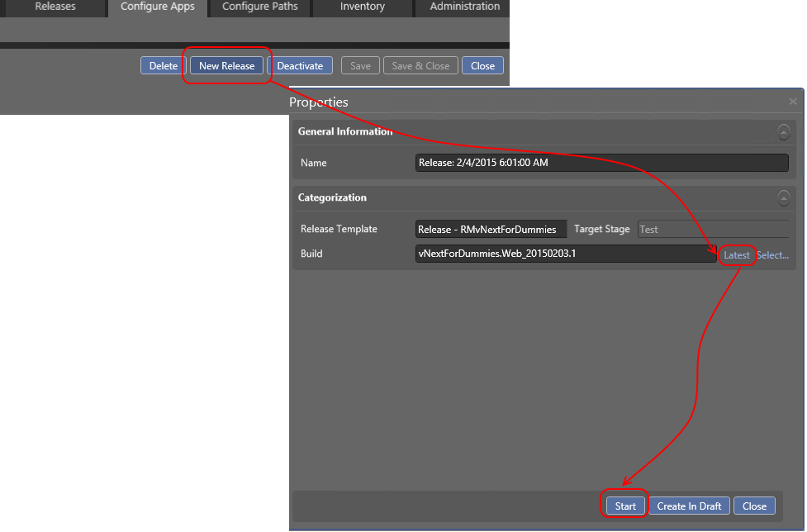The image size is (807, 532).
Task: Click Create In Draft button
Action: 689,506
